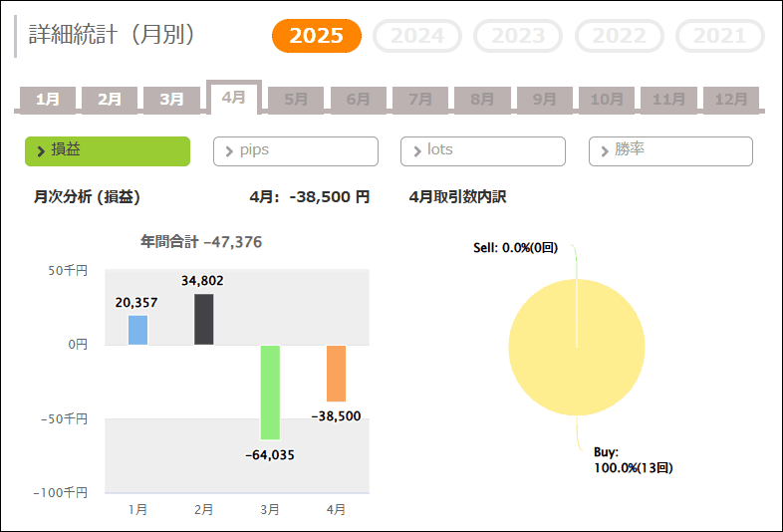The width and height of the screenshot is (783, 532).
Task: Switch the chart to lots view
Action: (x=483, y=150)
